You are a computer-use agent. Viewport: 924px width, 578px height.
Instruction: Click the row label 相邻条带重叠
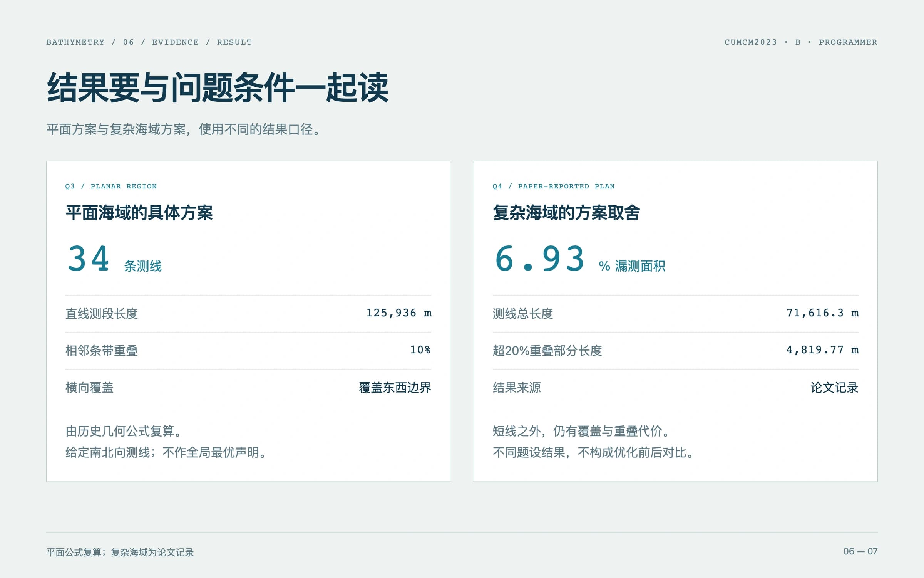tap(102, 351)
